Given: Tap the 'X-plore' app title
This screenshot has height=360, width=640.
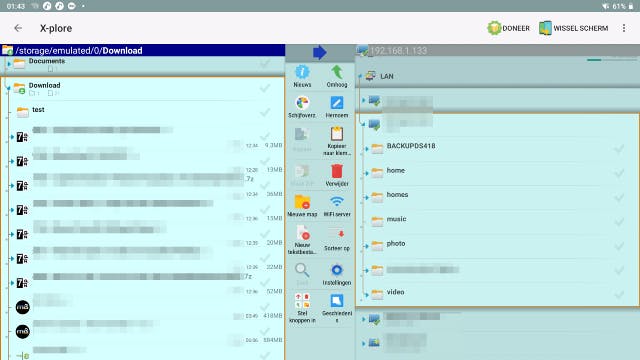Looking at the screenshot, I should [56, 28].
